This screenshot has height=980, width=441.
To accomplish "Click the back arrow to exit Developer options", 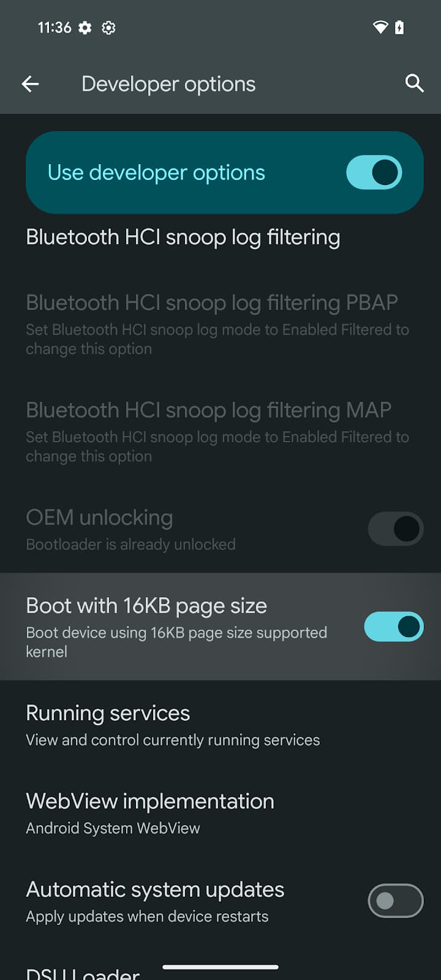I will coord(30,84).
